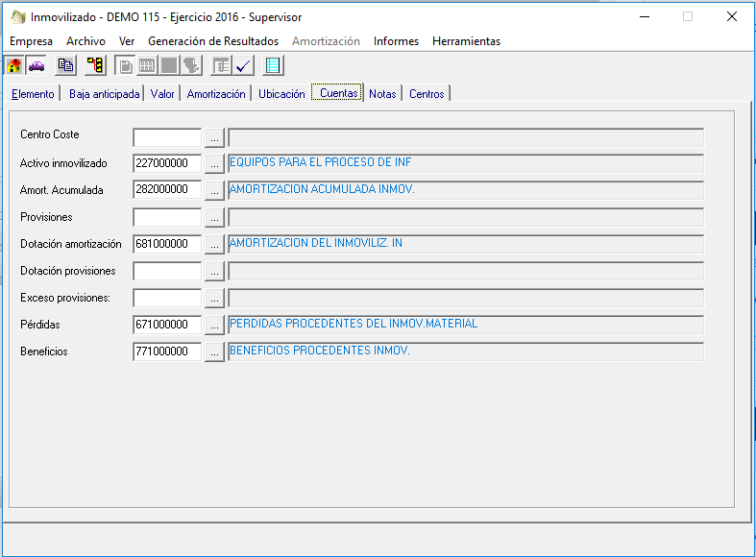Click the purple car toolbar icon
Image resolution: width=756 pixels, height=557 pixels.
[x=37, y=65]
